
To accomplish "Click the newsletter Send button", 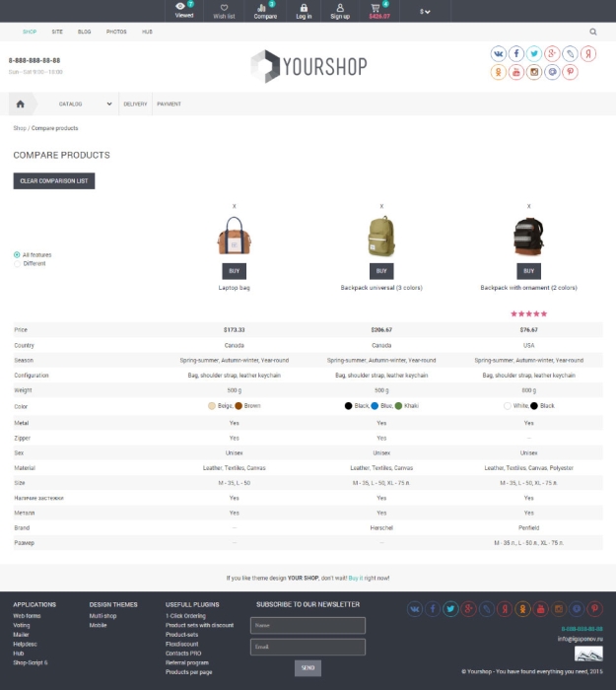I will point(308,668).
